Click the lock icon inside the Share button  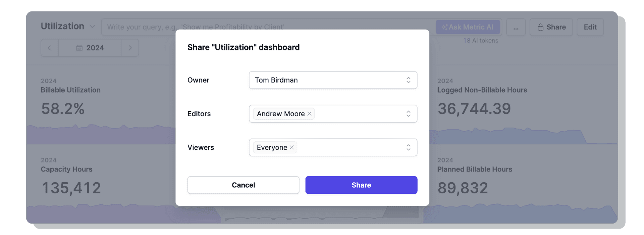[x=541, y=27]
